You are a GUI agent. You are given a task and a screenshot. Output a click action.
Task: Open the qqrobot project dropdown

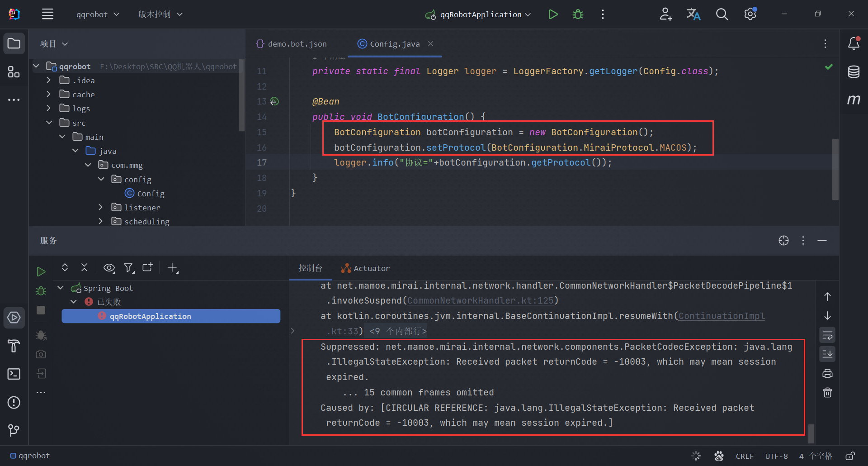point(98,14)
